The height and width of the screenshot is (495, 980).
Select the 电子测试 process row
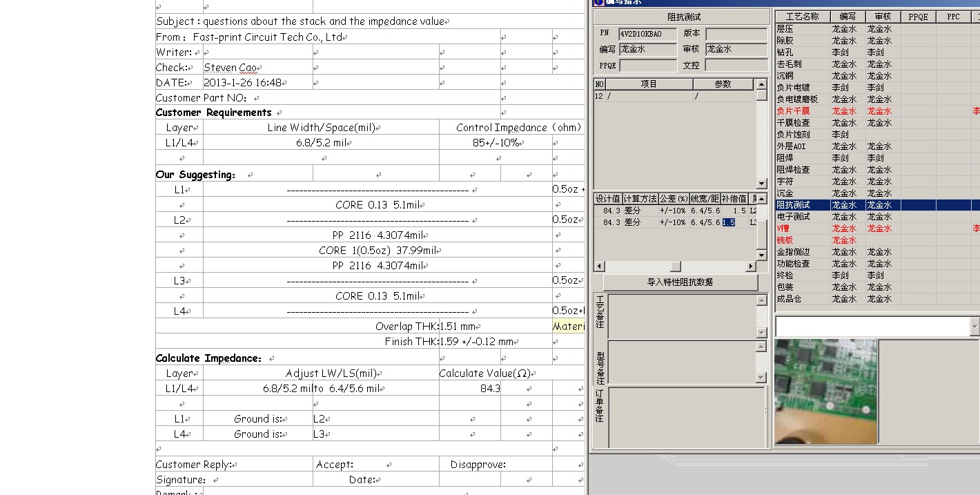tap(876, 217)
